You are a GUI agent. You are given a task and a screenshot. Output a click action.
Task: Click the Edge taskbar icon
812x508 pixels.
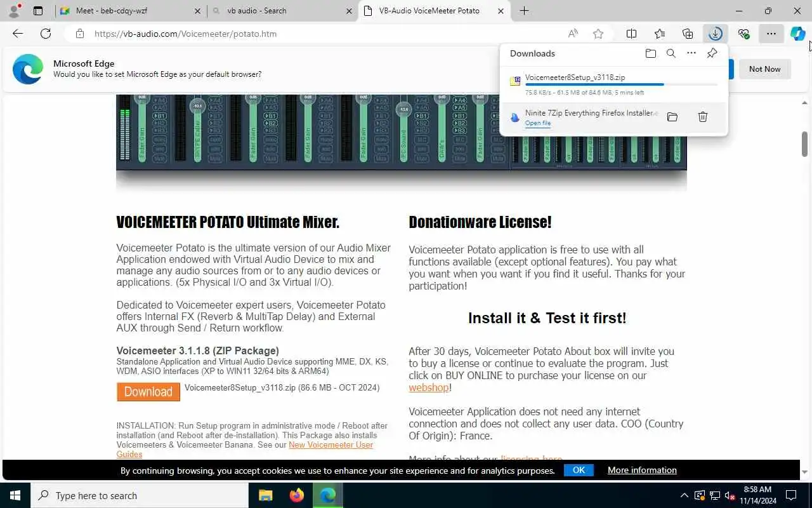pos(327,495)
